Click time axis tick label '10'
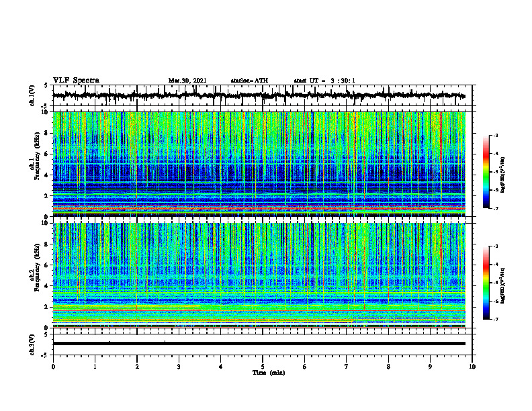 click(472, 367)
